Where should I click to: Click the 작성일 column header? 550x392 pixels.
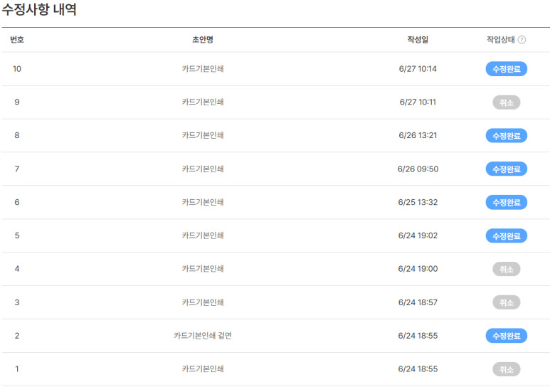tap(418, 40)
